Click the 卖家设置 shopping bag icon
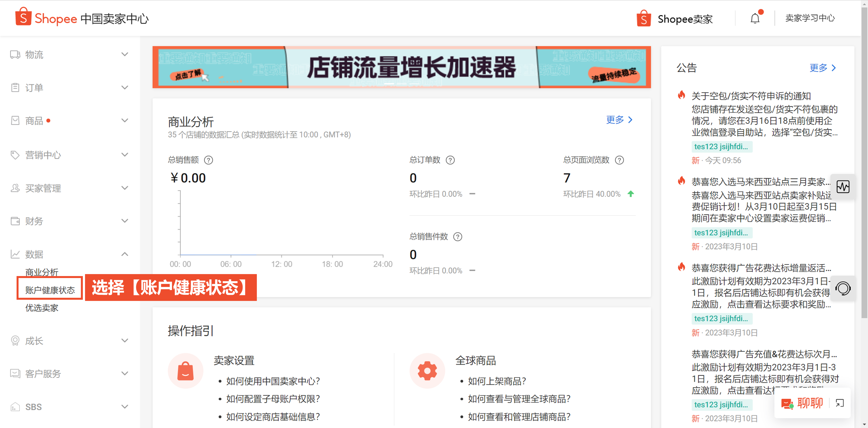This screenshot has width=868, height=428. 185,371
